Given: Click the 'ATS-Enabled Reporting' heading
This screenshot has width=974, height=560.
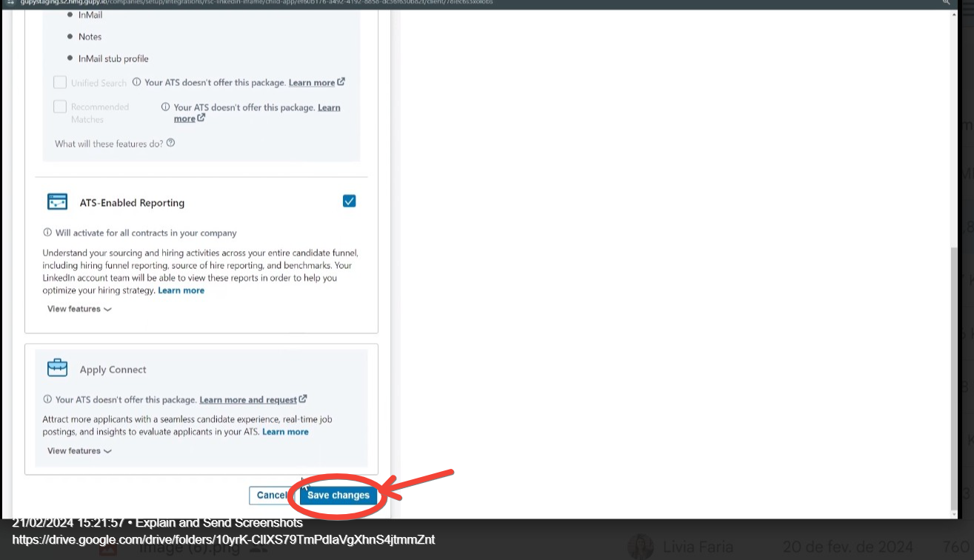Looking at the screenshot, I should pyautogui.click(x=133, y=203).
